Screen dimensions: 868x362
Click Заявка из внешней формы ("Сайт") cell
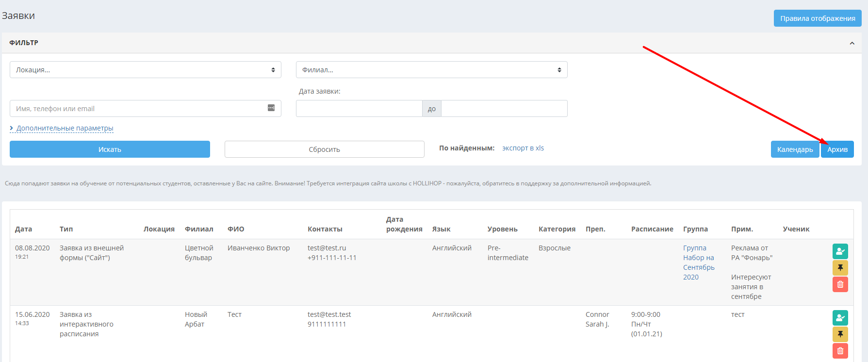92,253
